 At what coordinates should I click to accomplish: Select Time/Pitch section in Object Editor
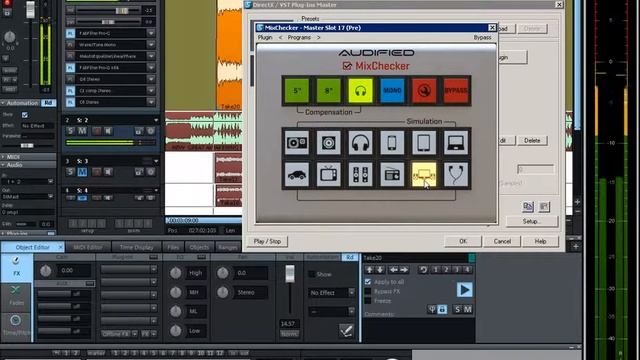point(16,326)
